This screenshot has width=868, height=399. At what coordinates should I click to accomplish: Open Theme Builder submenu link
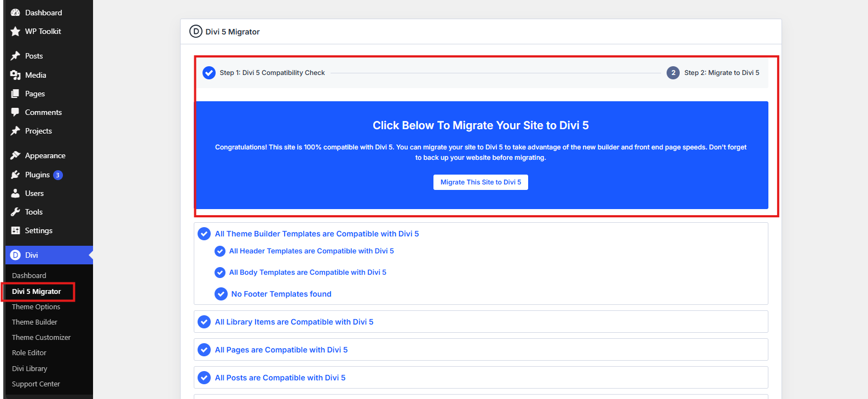34,322
